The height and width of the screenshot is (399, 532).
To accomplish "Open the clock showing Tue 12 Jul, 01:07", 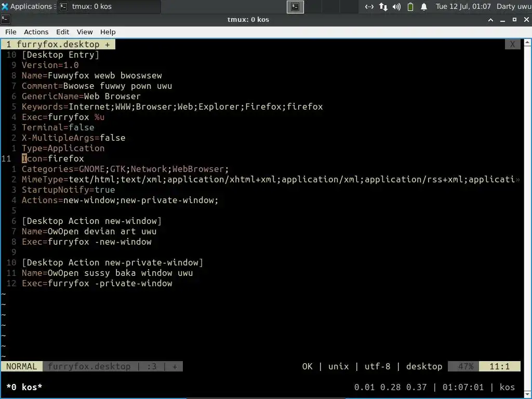I will coord(463,6).
